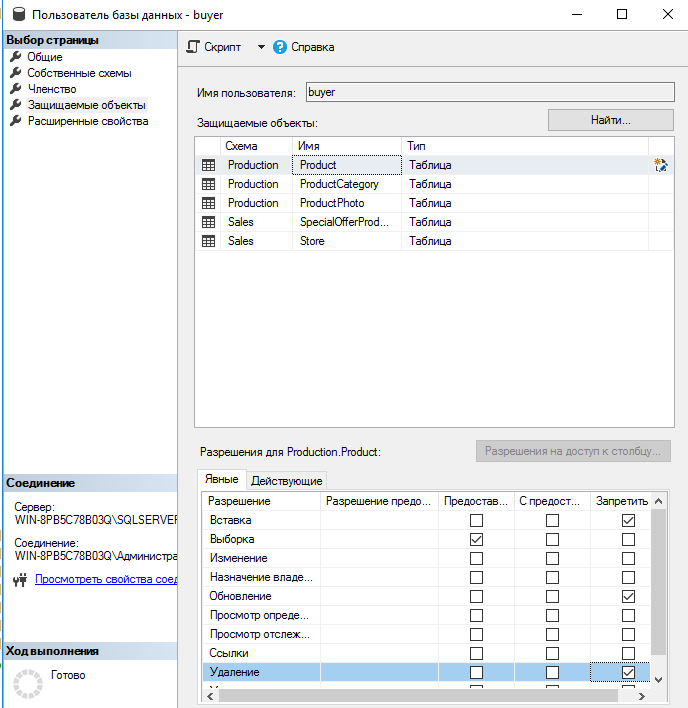This screenshot has width=688, height=708.
Task: Click the connection properties plug icon
Action: (x=20, y=580)
